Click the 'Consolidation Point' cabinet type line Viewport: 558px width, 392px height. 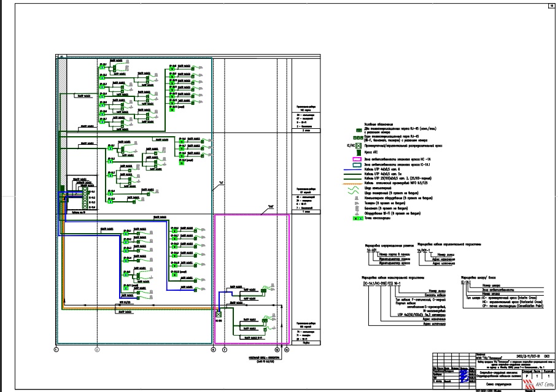point(513,306)
